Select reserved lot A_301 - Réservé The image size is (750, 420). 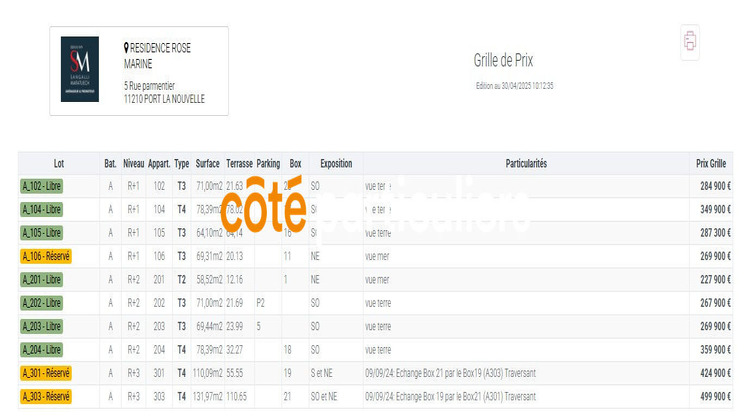coord(45,373)
